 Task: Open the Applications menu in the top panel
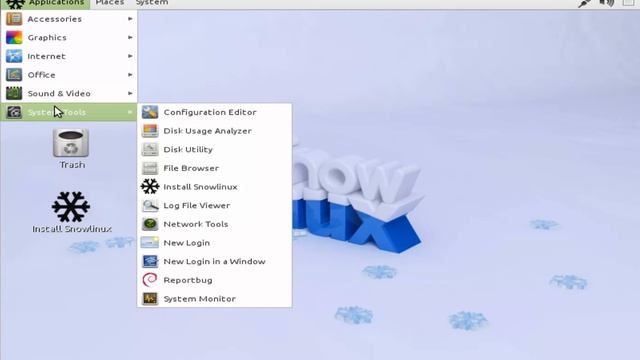pyautogui.click(x=45, y=3)
